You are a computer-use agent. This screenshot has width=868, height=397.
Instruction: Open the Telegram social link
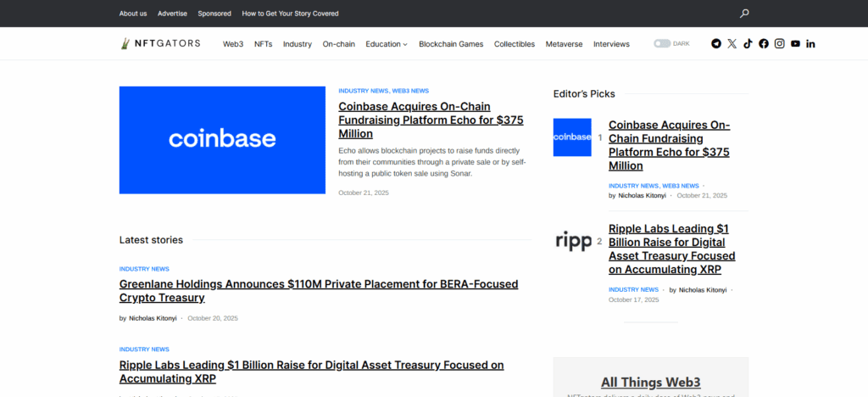click(716, 44)
